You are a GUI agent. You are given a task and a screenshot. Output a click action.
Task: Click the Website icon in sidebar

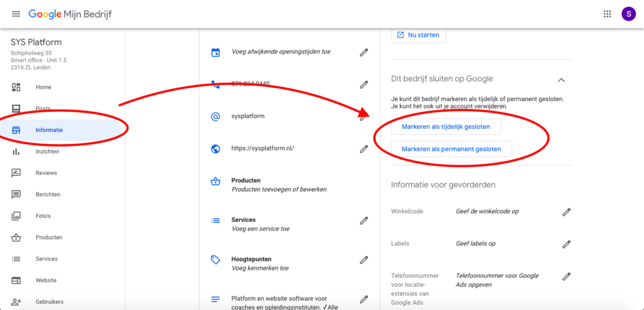click(x=16, y=280)
